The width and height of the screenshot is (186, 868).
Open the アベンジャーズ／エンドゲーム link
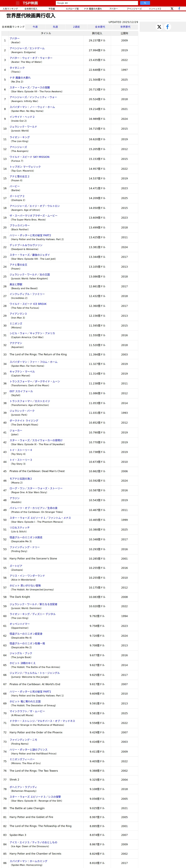(27, 48)
